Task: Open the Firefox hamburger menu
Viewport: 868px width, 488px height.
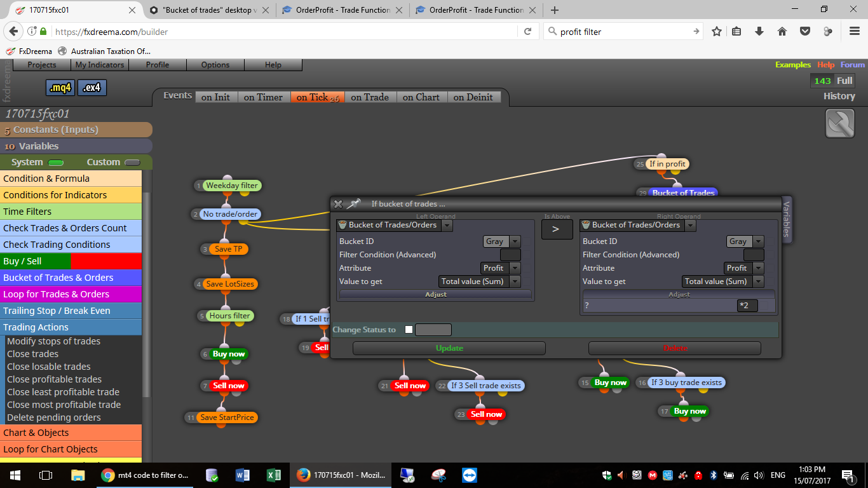Action: [855, 31]
